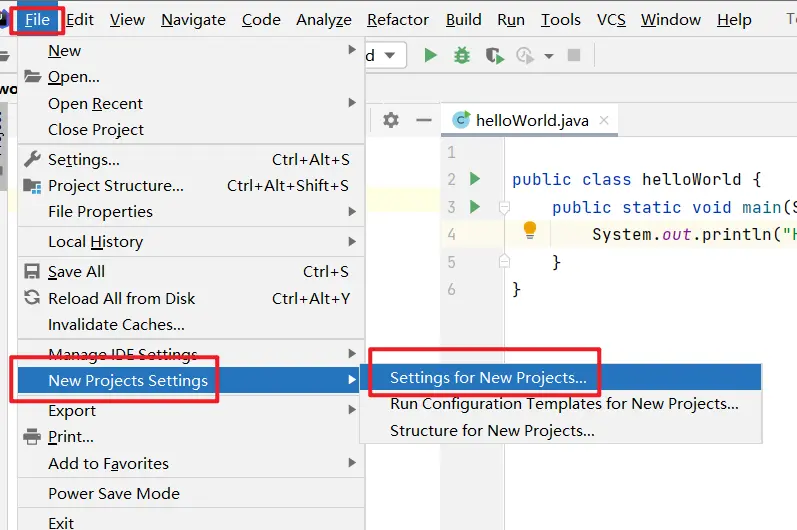Choose Structure for New Projects...
The height and width of the screenshot is (530, 797).
(492, 430)
